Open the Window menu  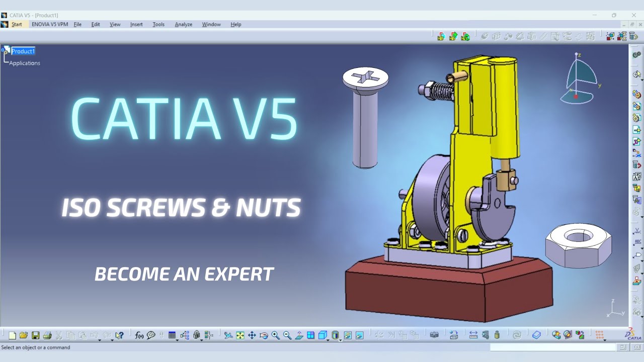point(211,24)
